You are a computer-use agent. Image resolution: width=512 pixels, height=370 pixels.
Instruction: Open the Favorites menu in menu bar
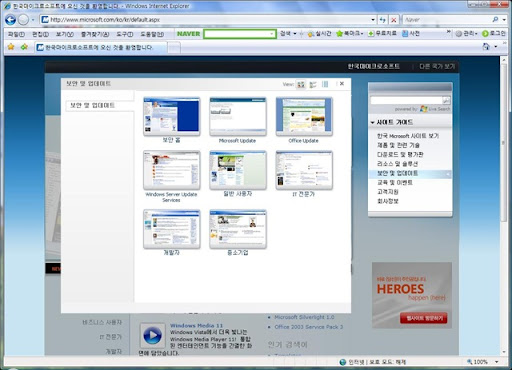pos(95,34)
